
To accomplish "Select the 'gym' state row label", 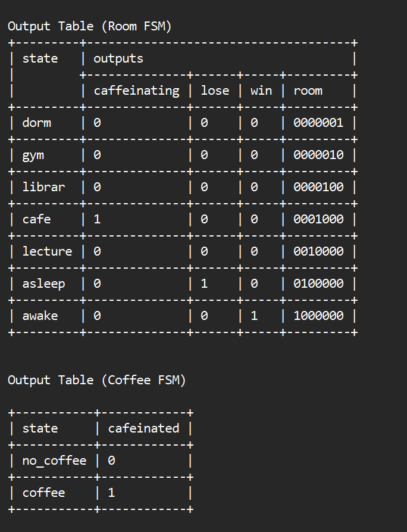I will pyautogui.click(x=33, y=155).
